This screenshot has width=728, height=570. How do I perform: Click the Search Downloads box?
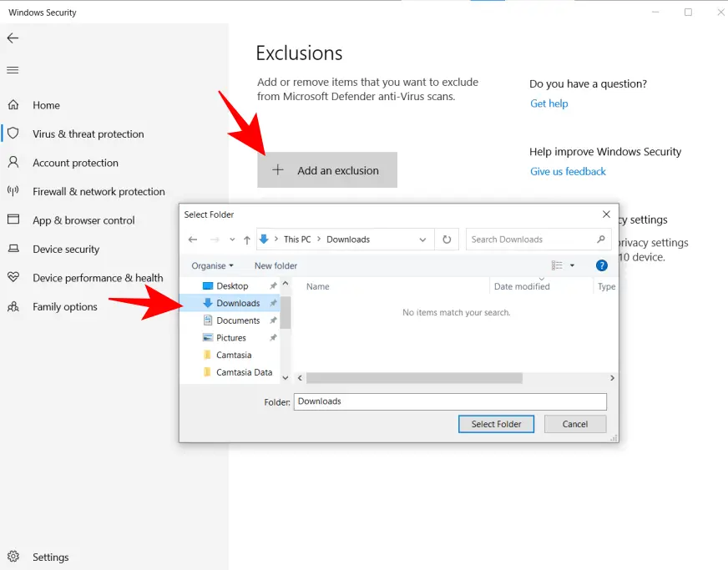[538, 240]
